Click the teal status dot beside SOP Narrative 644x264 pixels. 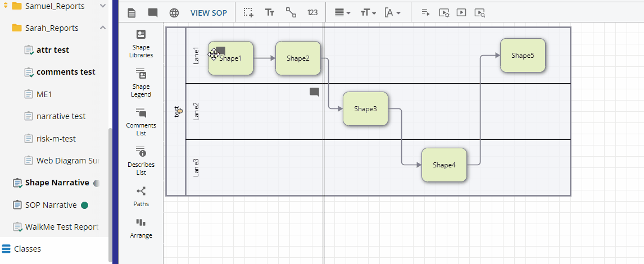[x=85, y=205]
